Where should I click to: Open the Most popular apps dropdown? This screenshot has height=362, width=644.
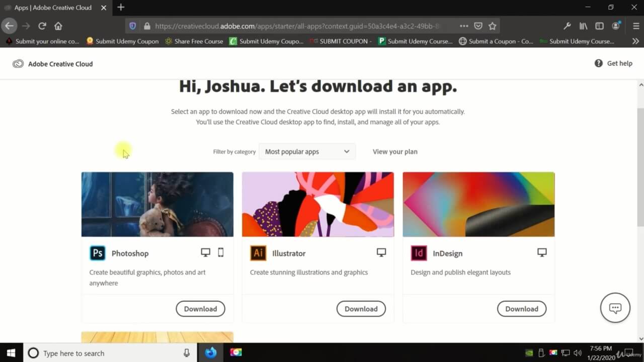point(307,151)
